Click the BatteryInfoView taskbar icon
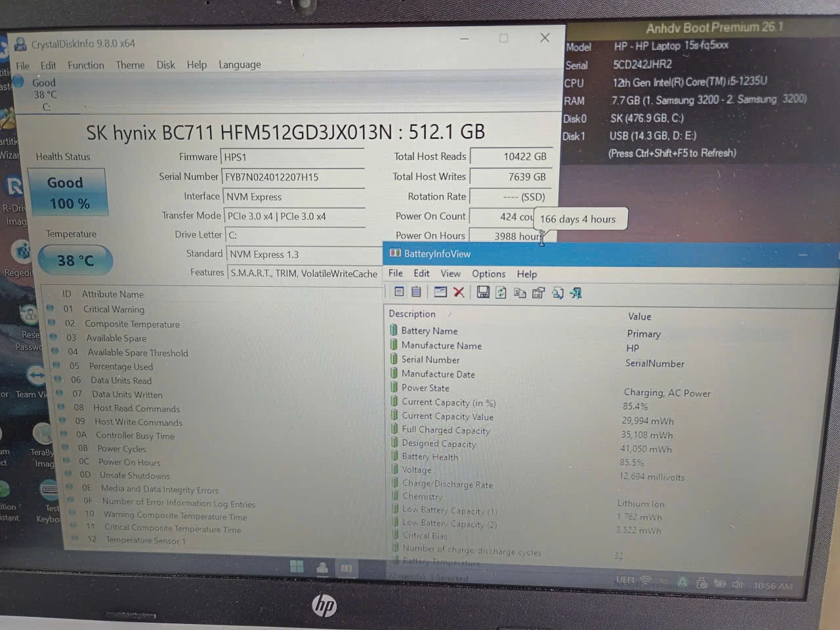840x630 pixels. [x=346, y=568]
